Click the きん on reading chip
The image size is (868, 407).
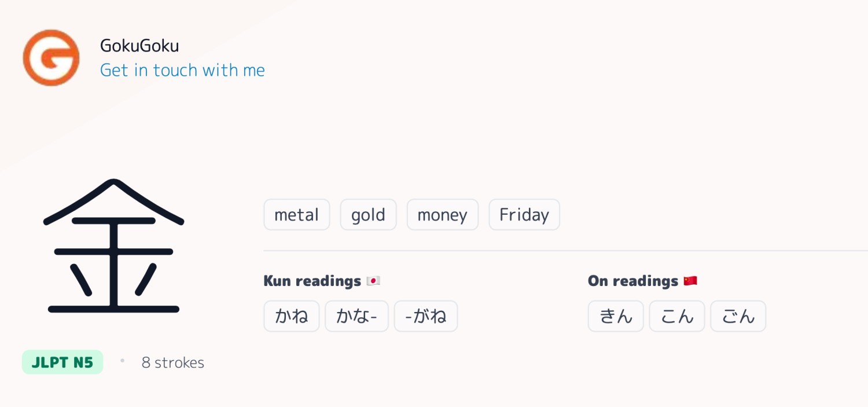(616, 316)
